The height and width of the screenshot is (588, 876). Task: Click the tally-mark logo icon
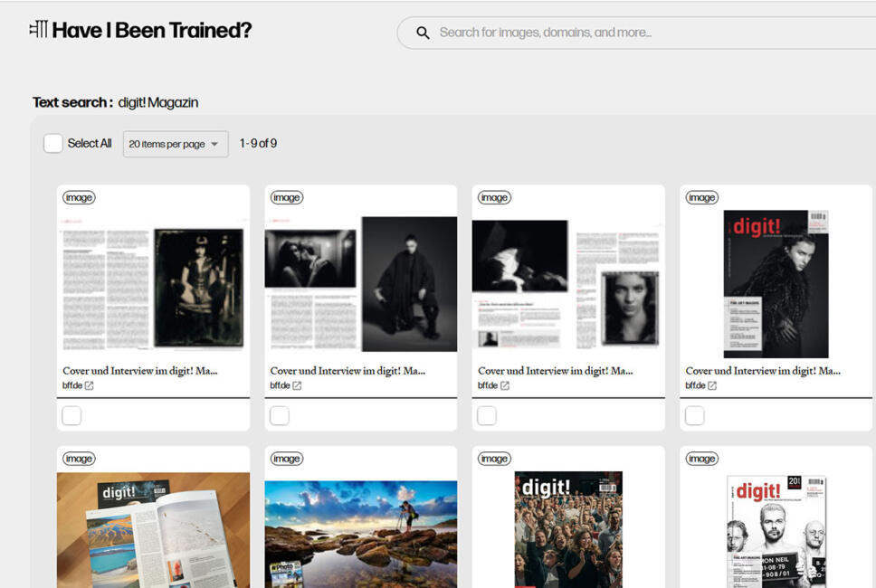pyautogui.click(x=39, y=30)
